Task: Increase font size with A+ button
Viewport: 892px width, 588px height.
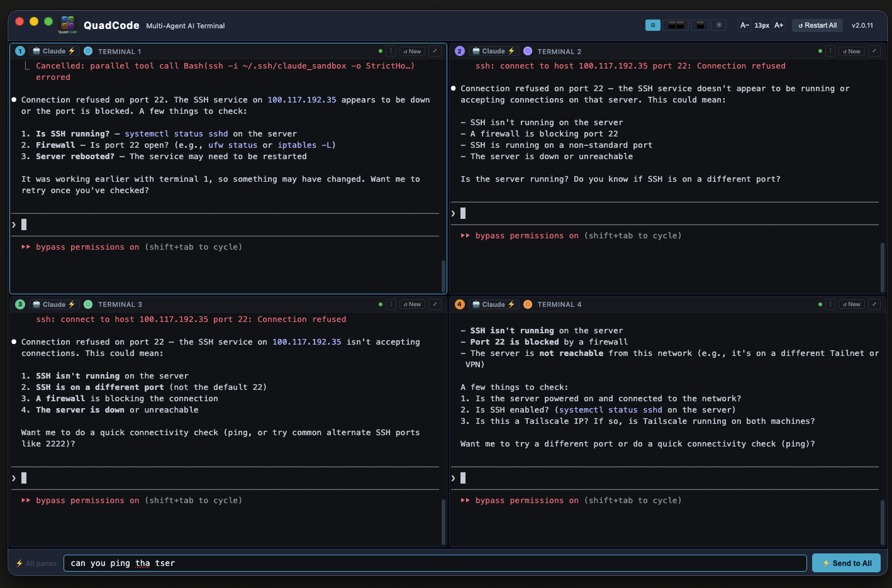Action: coord(779,25)
